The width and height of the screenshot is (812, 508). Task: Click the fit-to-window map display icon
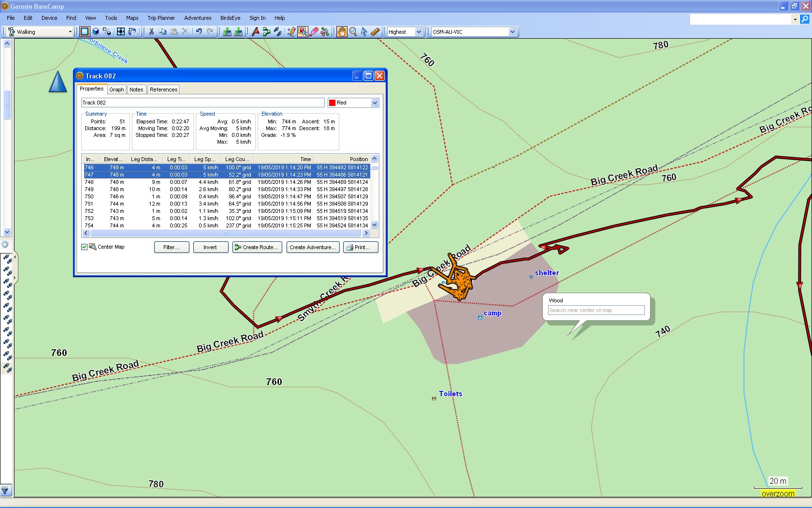(x=121, y=31)
